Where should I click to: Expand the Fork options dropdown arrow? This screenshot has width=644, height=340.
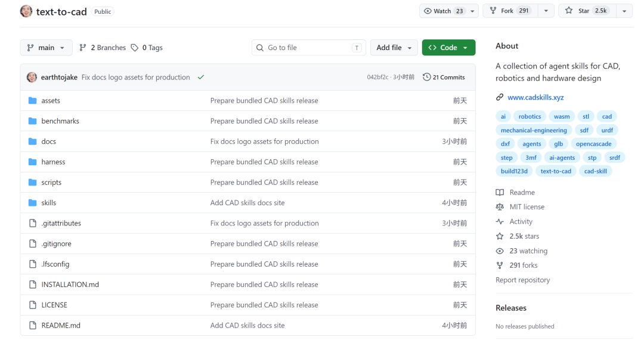[x=546, y=11]
